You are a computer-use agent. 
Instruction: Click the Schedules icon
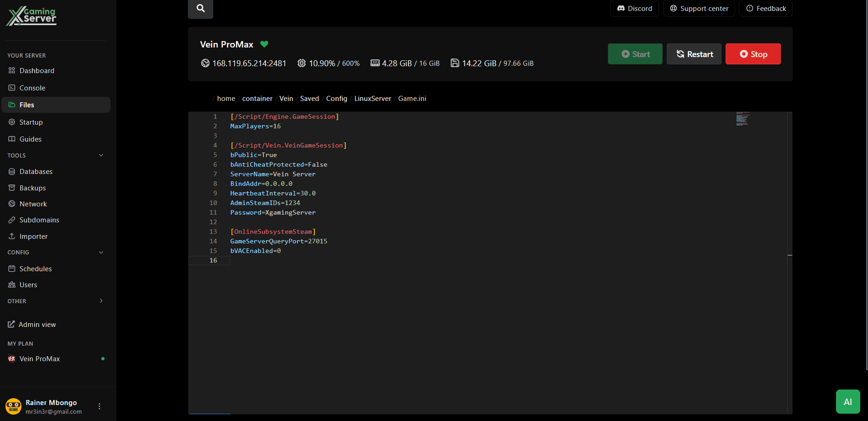coord(11,268)
